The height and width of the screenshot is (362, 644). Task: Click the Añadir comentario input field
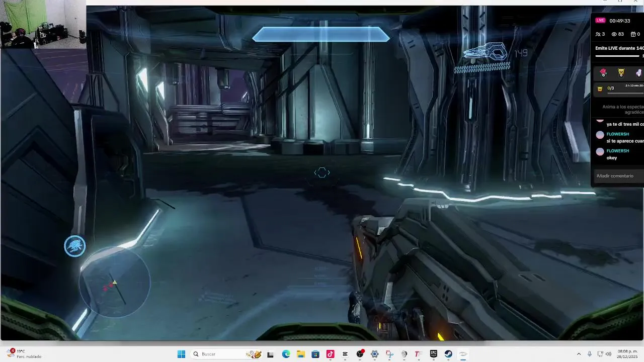tap(619, 176)
